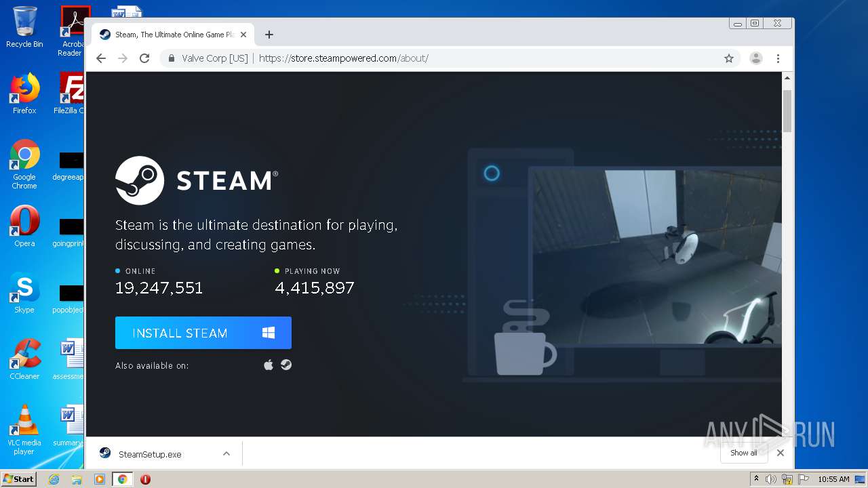Click the Chrome taskbar button

pyautogui.click(x=122, y=479)
